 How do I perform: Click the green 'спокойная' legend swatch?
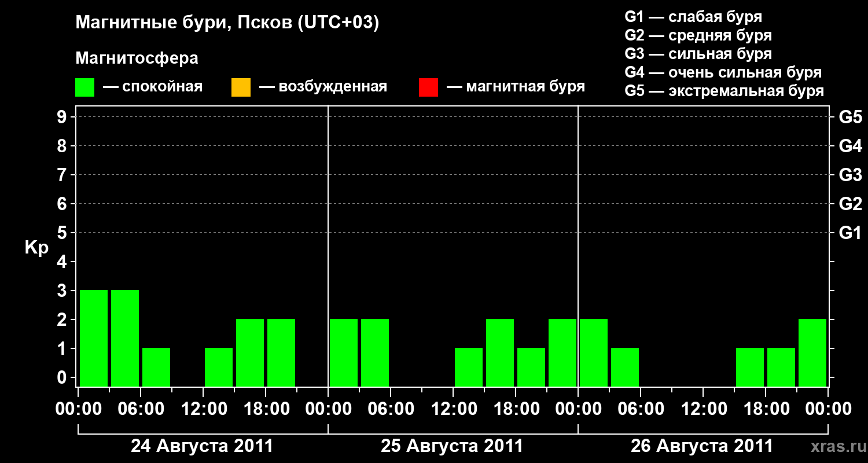(x=84, y=87)
